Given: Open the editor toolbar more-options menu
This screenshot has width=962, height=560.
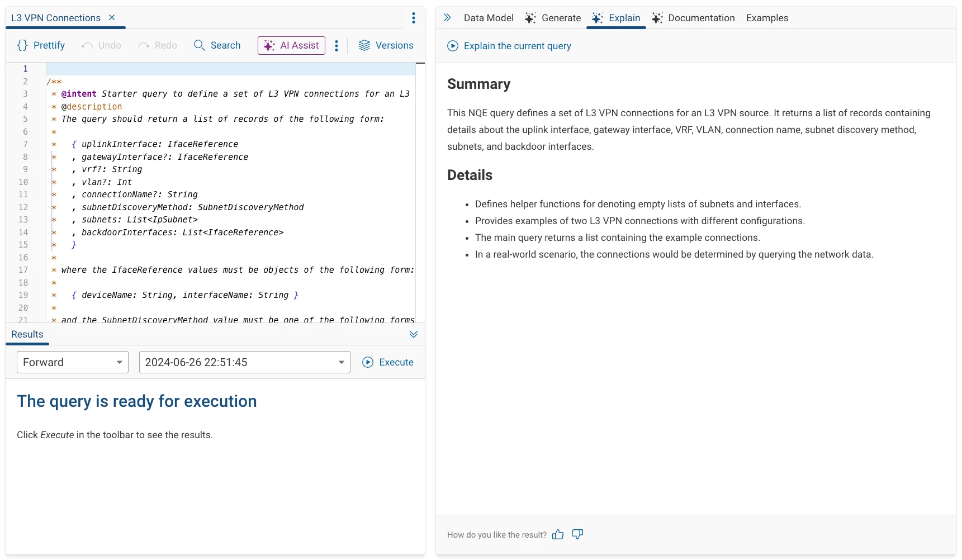Looking at the screenshot, I should tap(337, 46).
